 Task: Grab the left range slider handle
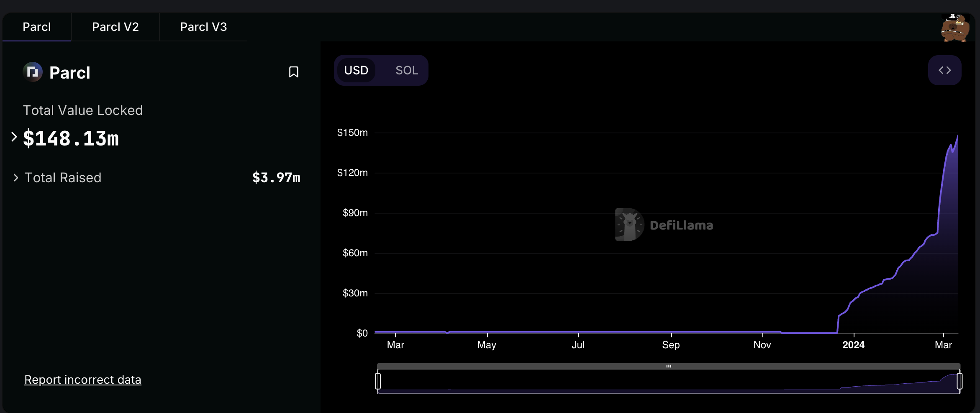[378, 381]
